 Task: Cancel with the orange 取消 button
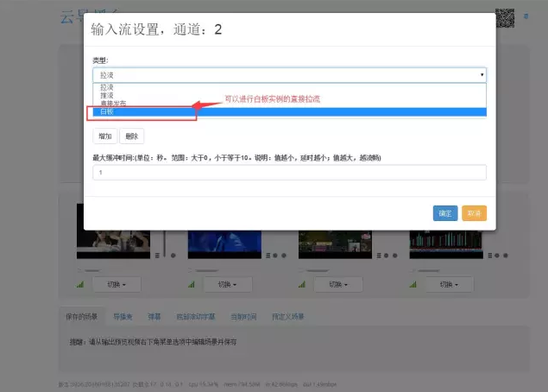tap(475, 213)
